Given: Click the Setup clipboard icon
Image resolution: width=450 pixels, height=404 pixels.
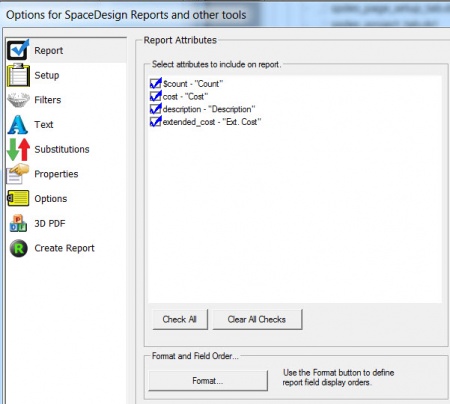Looking at the screenshot, I should pos(18,75).
